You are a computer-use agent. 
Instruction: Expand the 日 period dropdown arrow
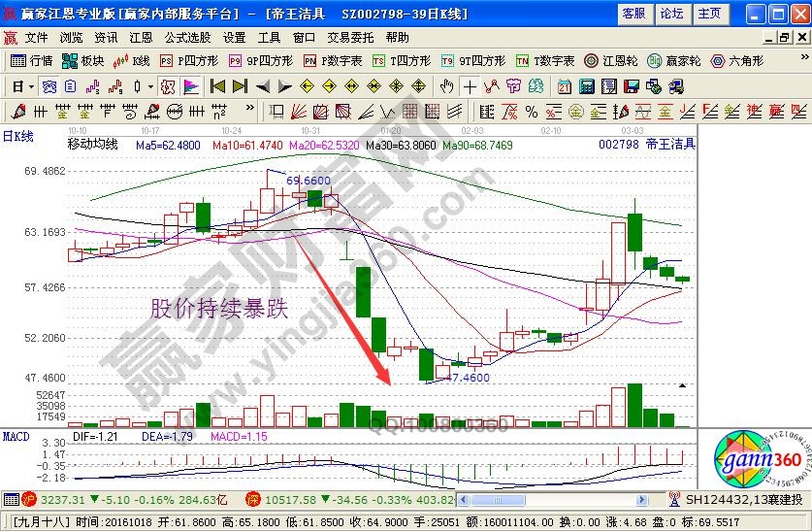click(32, 85)
